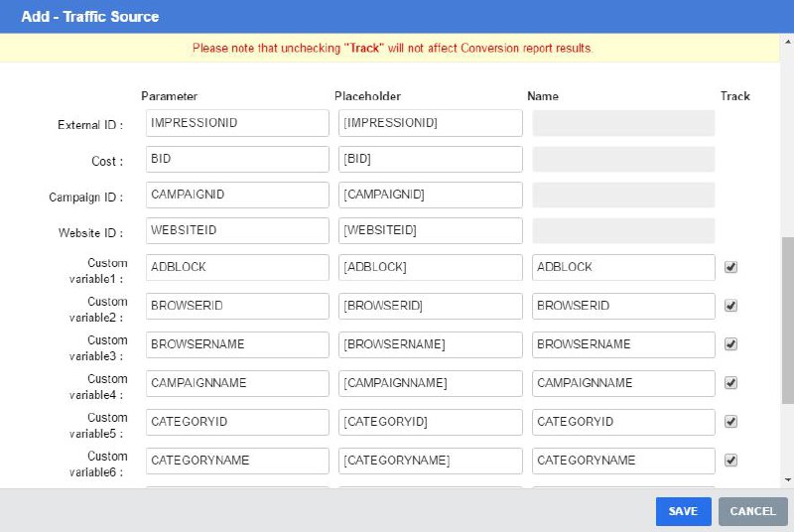
Task: Click the CAMPAIGNNAME name field
Action: click(623, 383)
